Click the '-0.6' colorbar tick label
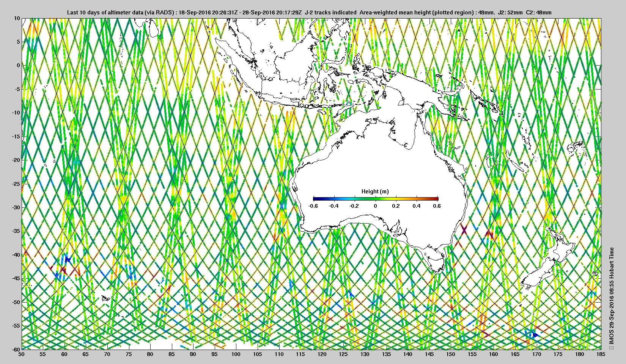Viewport: 626px width, 364px height. (313, 206)
